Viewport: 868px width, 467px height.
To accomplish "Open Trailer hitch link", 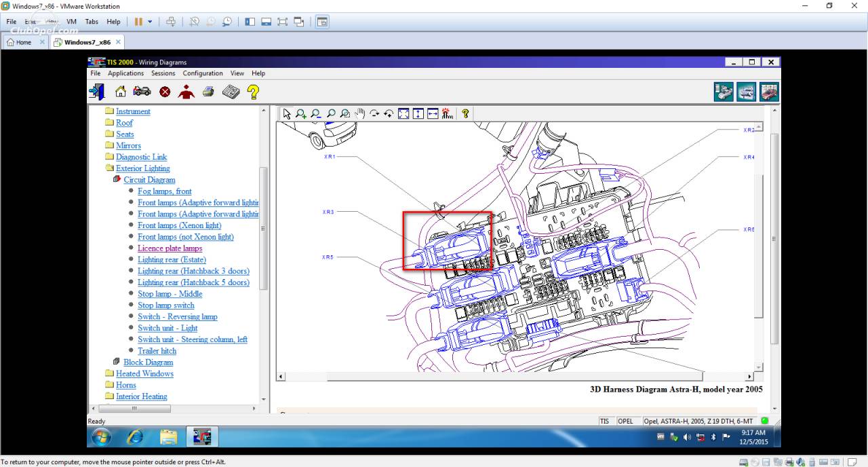I will pos(157,351).
